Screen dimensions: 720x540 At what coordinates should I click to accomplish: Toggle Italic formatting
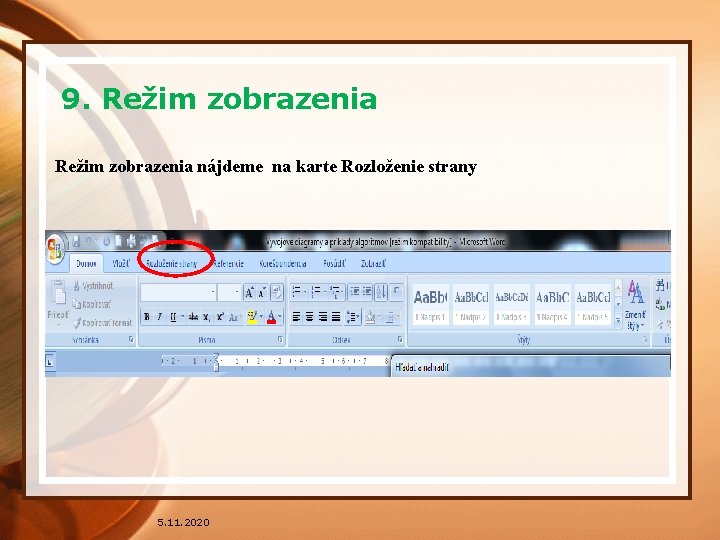click(160, 317)
